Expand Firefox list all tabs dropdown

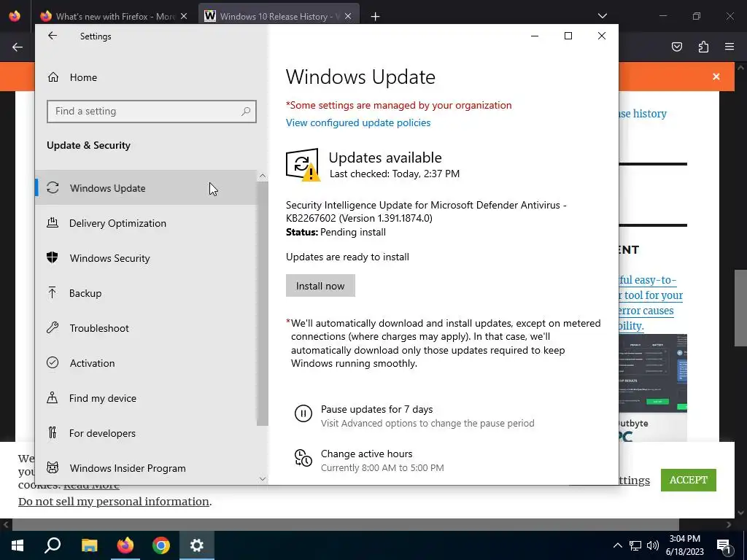(x=602, y=16)
